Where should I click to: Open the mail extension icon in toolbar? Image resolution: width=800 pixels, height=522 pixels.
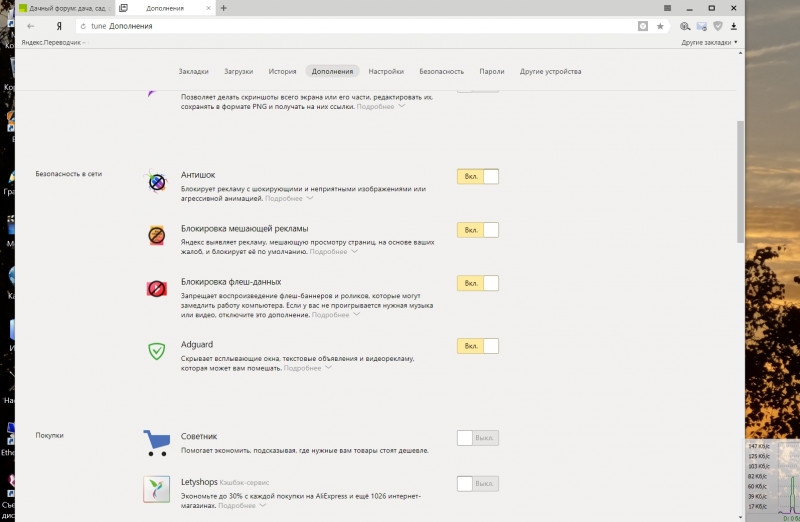tap(702, 26)
